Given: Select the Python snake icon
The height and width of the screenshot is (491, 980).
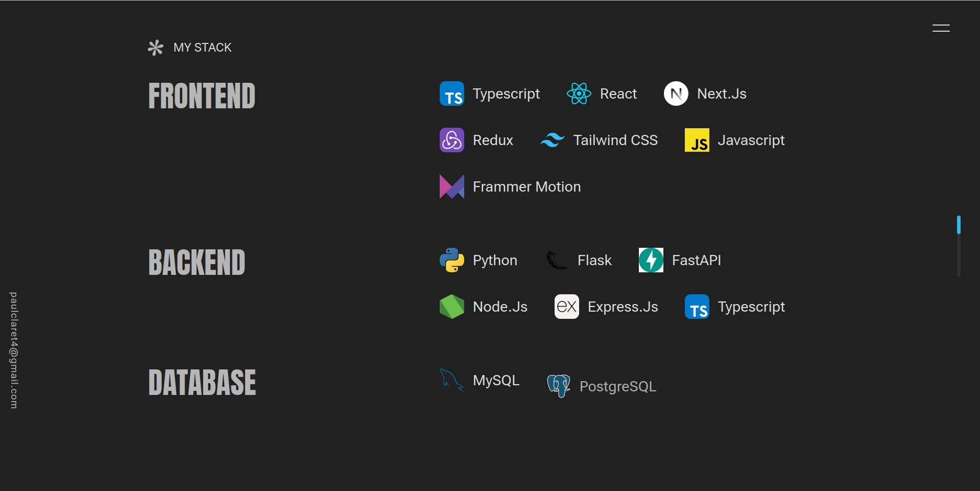Looking at the screenshot, I should click(452, 260).
